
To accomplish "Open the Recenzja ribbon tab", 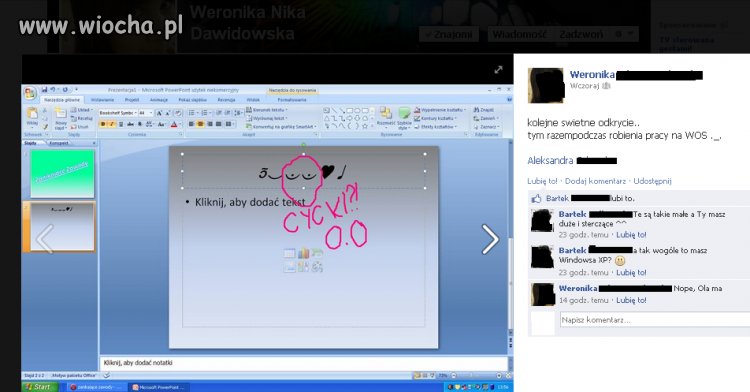I will (x=226, y=100).
